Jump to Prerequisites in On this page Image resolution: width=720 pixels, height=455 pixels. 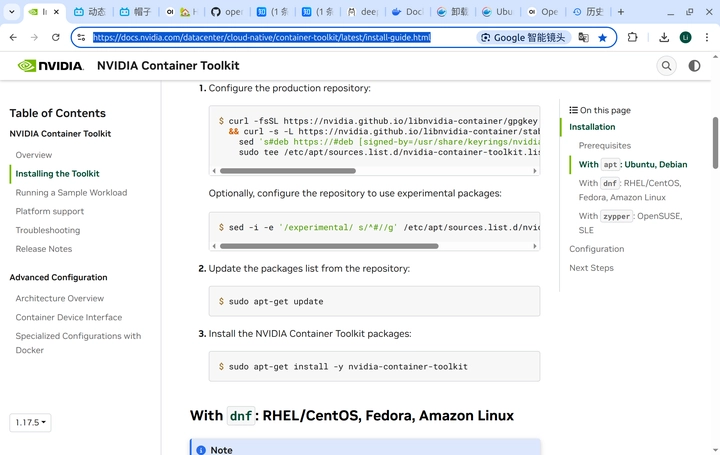604,146
